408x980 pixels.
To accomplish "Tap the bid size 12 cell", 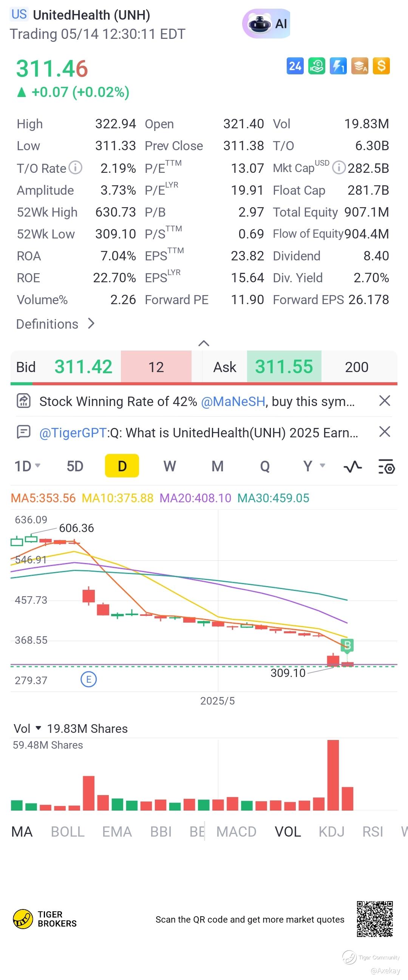I will (156, 367).
